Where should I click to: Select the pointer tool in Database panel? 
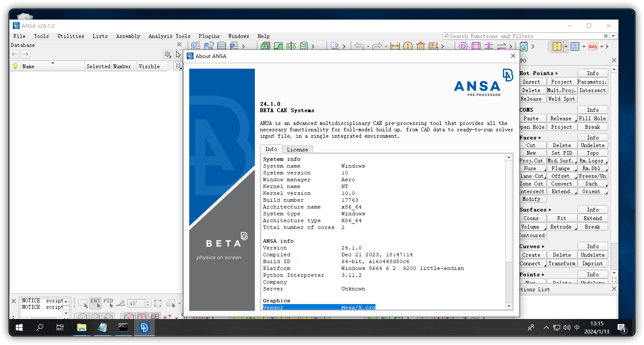pyautogui.click(x=178, y=54)
